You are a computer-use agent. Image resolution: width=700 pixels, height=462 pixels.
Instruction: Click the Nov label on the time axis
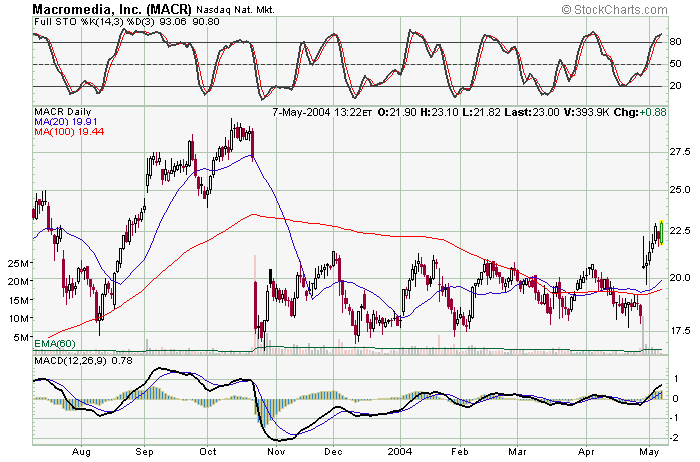[x=276, y=451]
